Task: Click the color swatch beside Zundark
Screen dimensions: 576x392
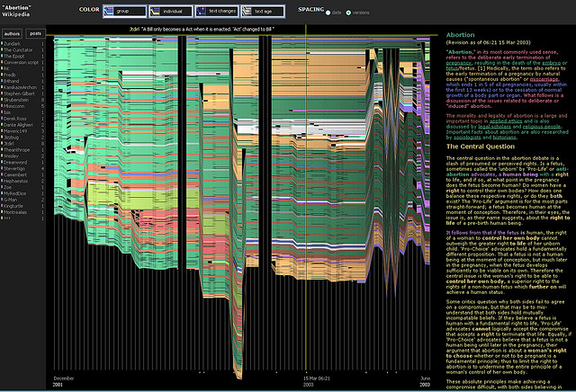Action: 2,44
